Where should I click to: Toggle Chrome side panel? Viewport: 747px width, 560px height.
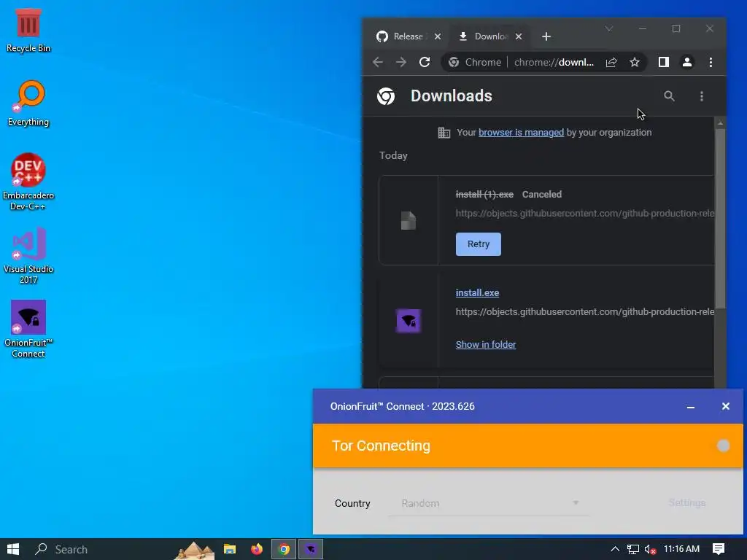tap(664, 63)
